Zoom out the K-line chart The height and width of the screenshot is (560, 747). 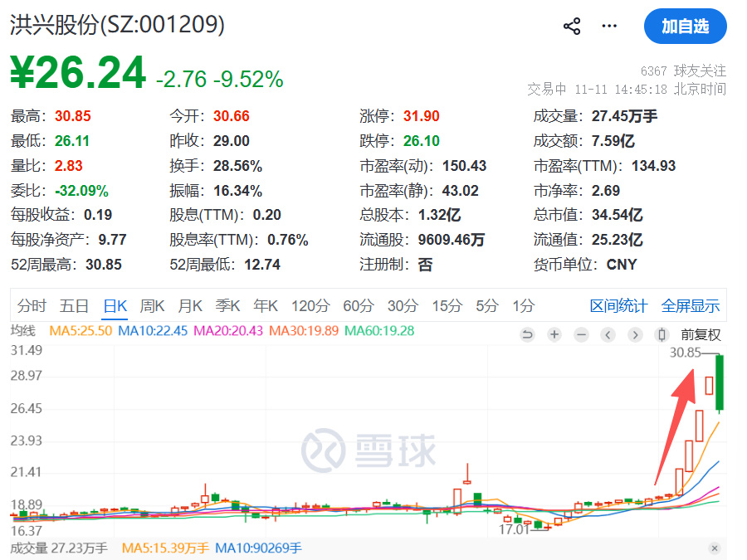coord(581,335)
